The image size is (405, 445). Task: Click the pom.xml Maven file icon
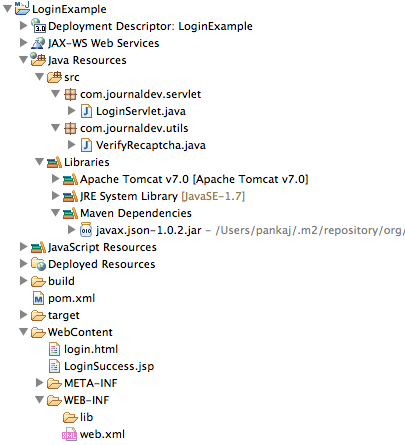coord(38,298)
